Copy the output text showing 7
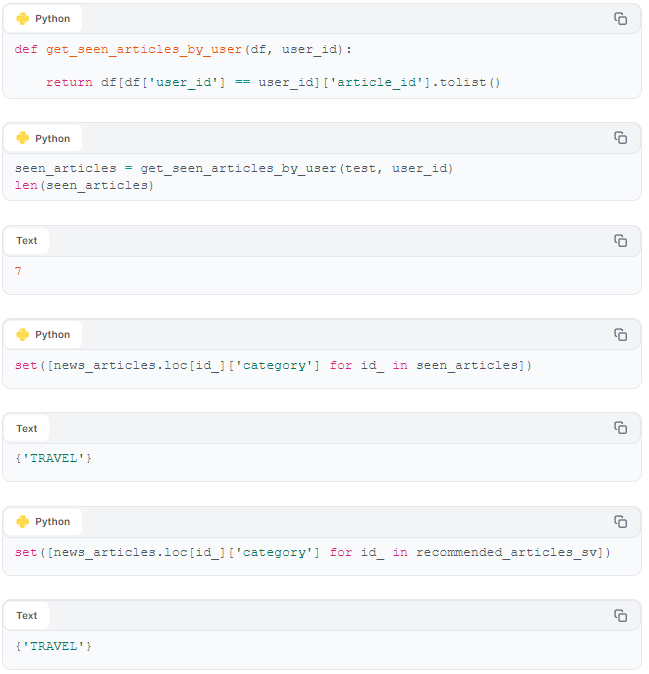This screenshot has height=674, width=649. click(620, 241)
